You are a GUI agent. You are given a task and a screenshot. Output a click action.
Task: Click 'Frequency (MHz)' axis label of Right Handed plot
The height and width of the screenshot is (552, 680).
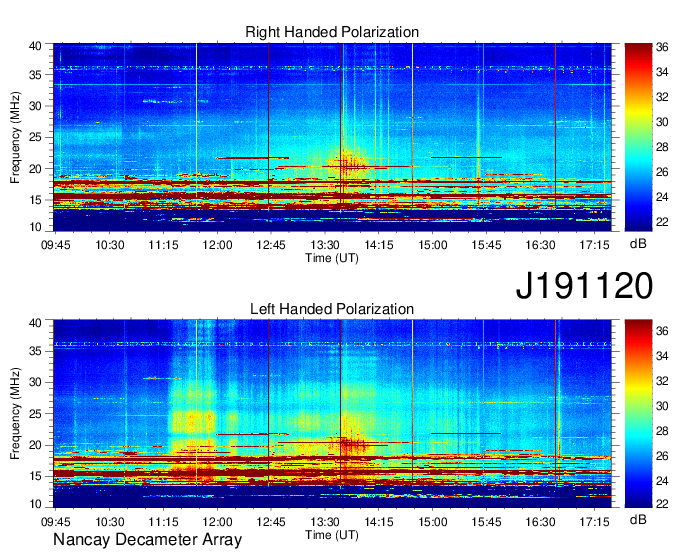pyautogui.click(x=15, y=137)
